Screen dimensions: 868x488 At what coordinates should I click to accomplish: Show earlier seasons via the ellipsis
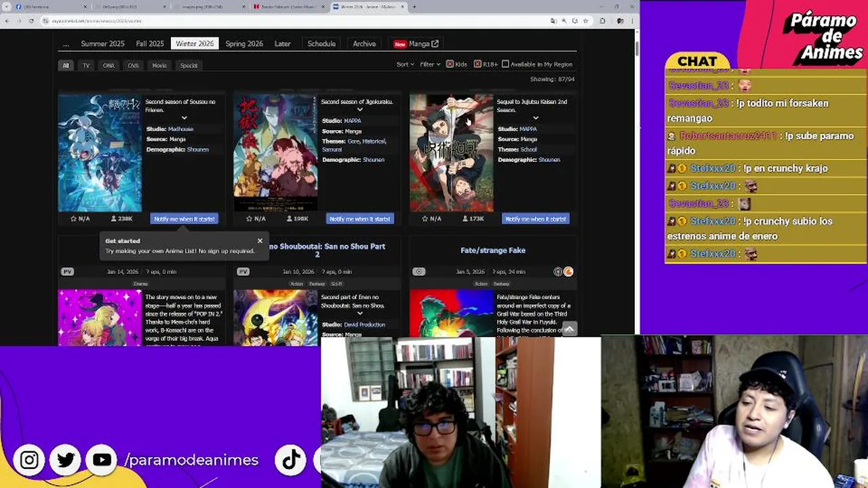(x=66, y=44)
